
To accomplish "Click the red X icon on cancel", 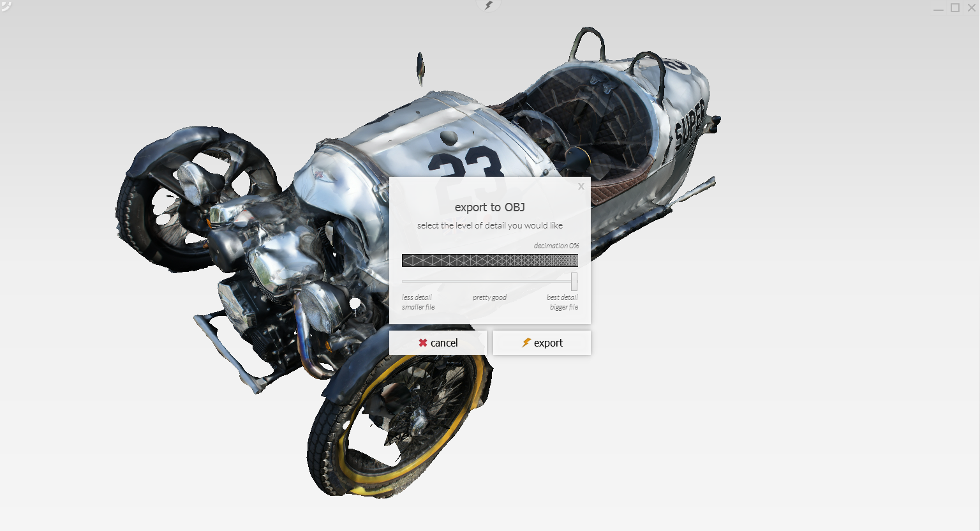I will (422, 343).
